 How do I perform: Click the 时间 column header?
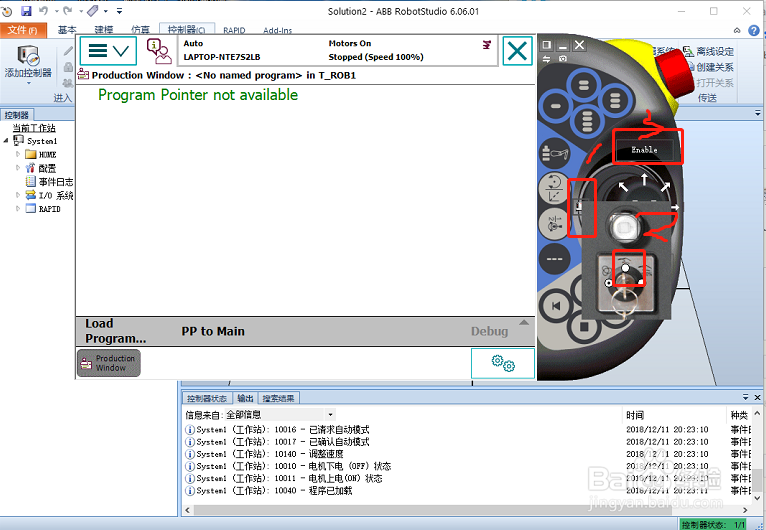coord(635,415)
